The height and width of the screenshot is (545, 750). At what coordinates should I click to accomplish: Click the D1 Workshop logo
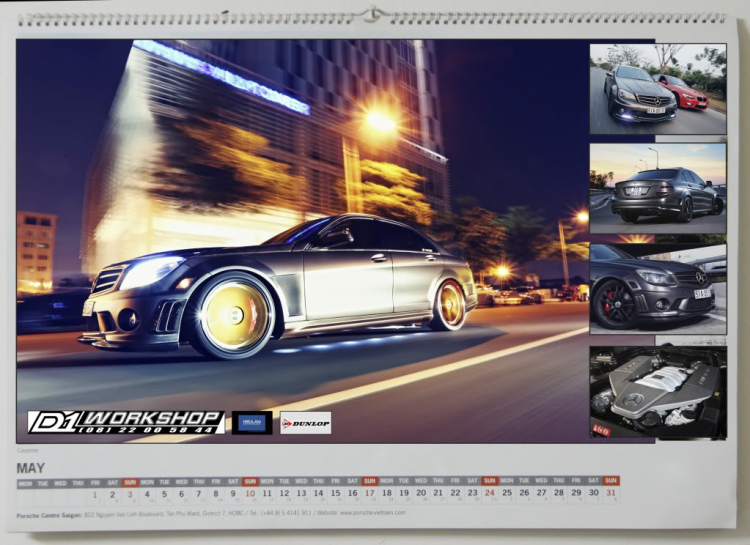tap(126, 422)
